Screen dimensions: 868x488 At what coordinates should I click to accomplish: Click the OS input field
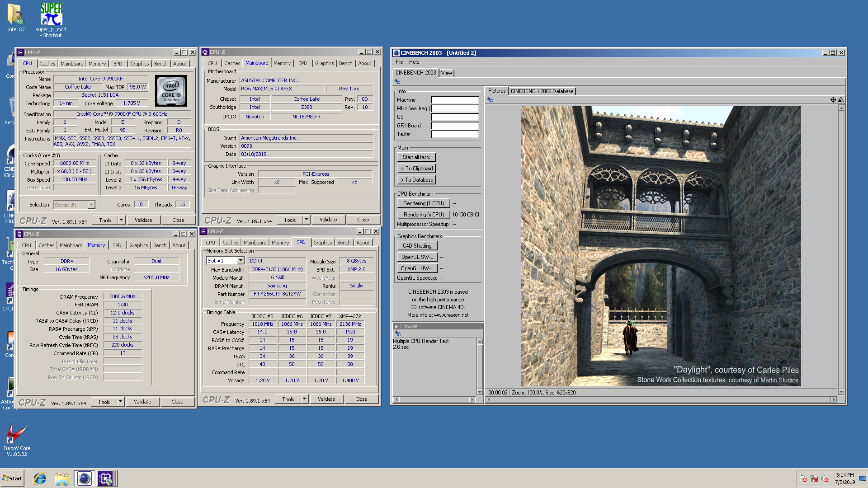(455, 117)
